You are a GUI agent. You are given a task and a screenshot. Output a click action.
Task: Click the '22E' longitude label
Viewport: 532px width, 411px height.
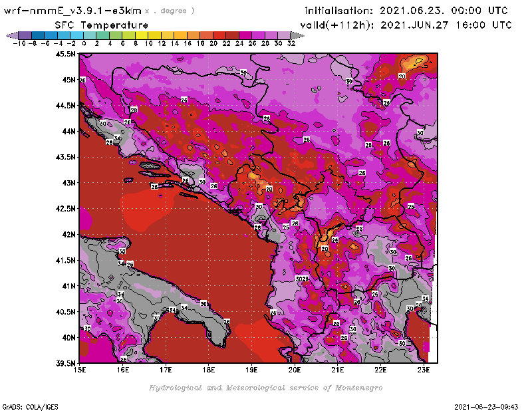point(380,370)
